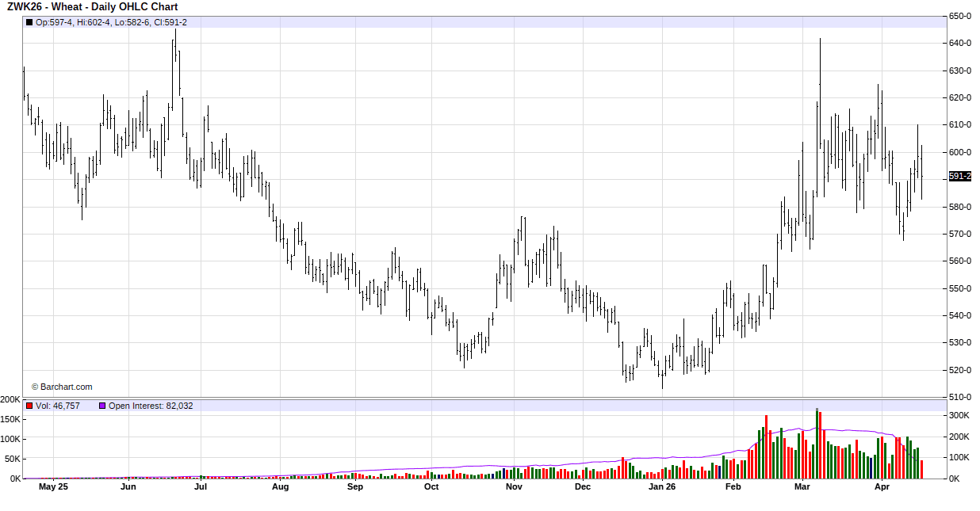Click the Mar label on the time axis
The image size is (980, 511).
802,487
